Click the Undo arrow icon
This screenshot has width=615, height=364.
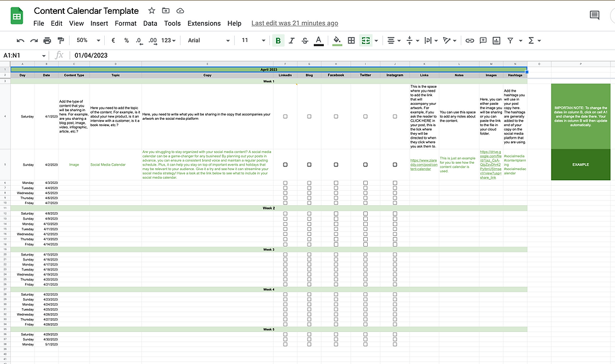click(x=20, y=40)
